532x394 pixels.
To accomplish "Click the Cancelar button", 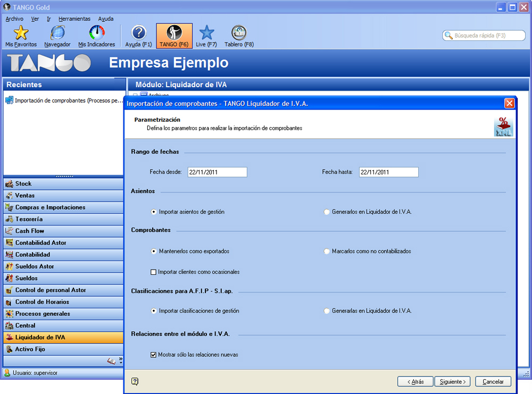I will coord(493,381).
